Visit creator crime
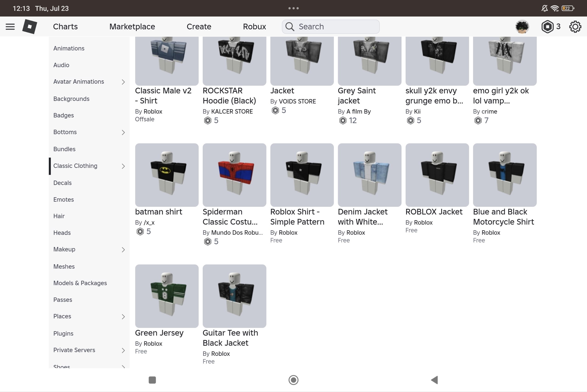 [489, 111]
